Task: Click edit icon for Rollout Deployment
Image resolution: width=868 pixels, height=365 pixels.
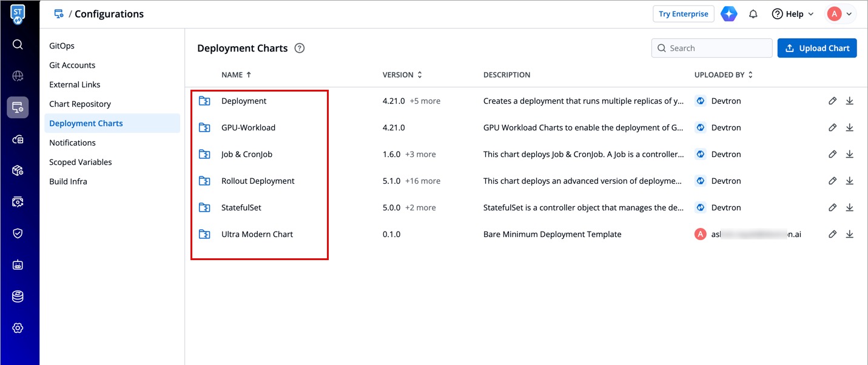Action: 832,181
